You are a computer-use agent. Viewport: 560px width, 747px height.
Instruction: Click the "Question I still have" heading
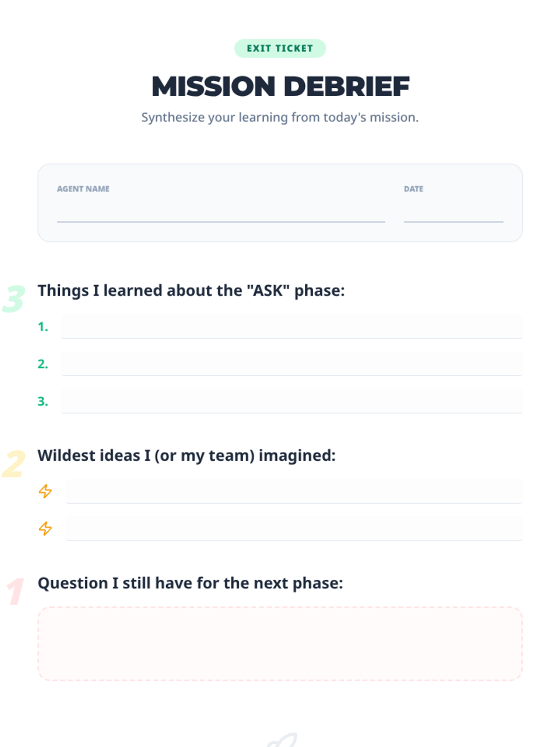pyautogui.click(x=190, y=583)
